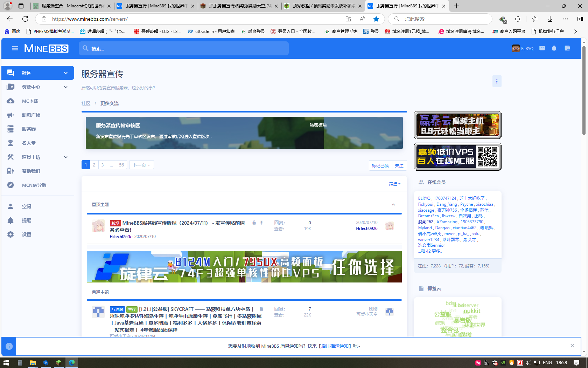Viewport: 588px width, 368px height.
Task: Open the page jump ellipsis in pagination
Action: (x=111, y=165)
